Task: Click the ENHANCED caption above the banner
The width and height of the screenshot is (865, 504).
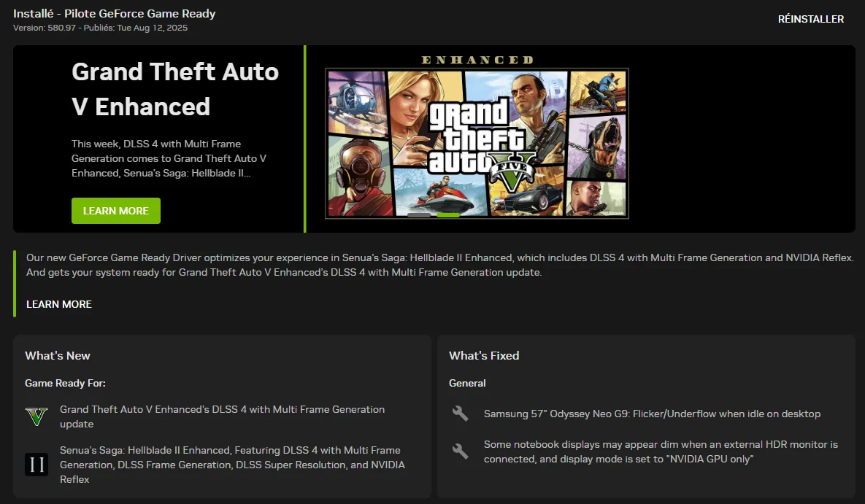Action: point(477,60)
